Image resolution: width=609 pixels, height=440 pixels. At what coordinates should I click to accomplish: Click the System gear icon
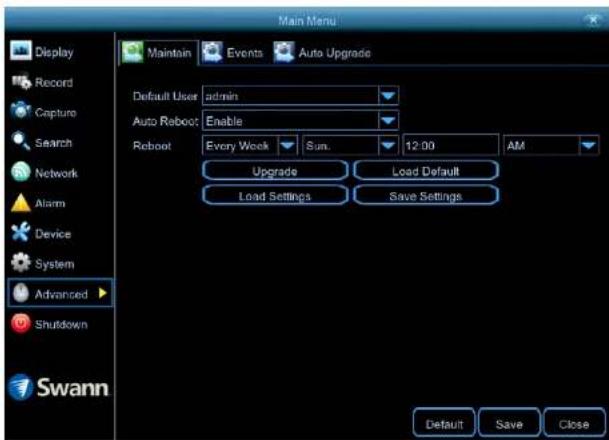21,263
